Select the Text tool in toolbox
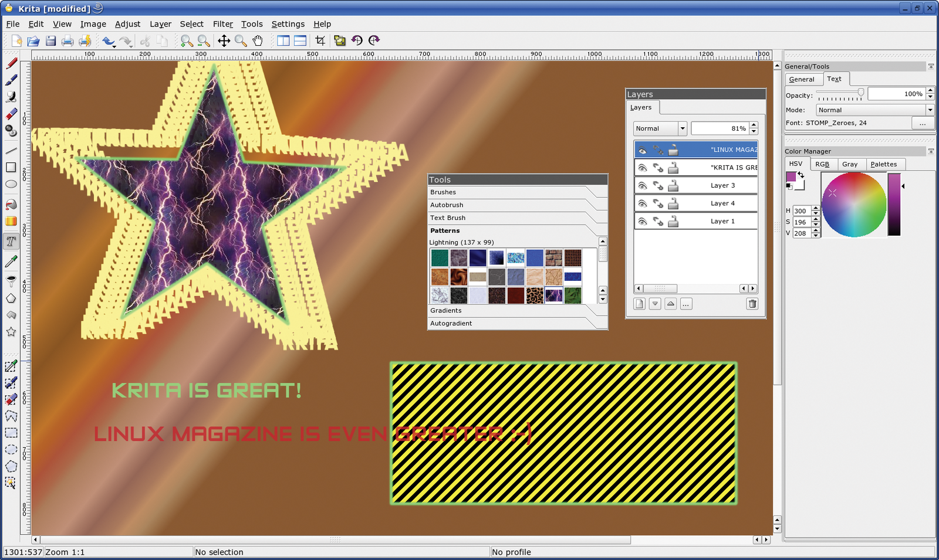 tap(11, 242)
